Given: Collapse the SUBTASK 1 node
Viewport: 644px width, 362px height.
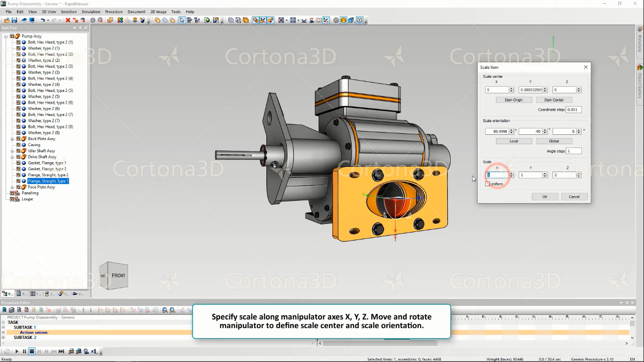Looking at the screenshot, I should (x=3, y=327).
